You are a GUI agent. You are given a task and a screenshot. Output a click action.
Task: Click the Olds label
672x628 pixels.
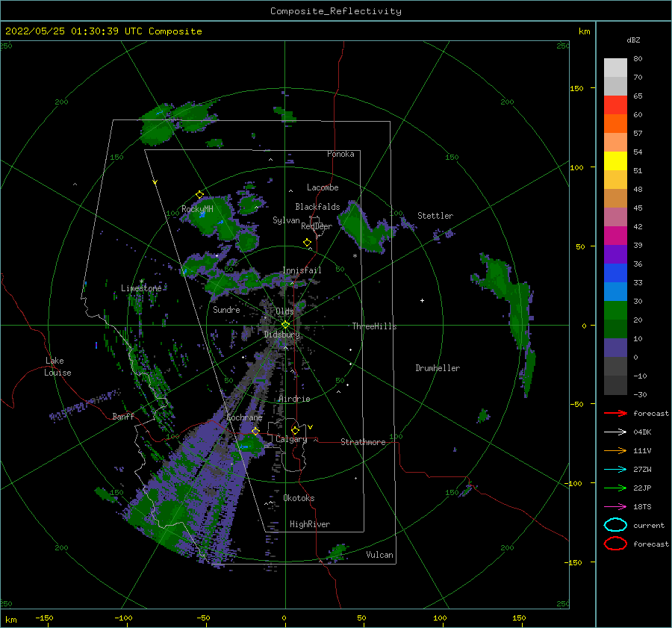pos(284,311)
